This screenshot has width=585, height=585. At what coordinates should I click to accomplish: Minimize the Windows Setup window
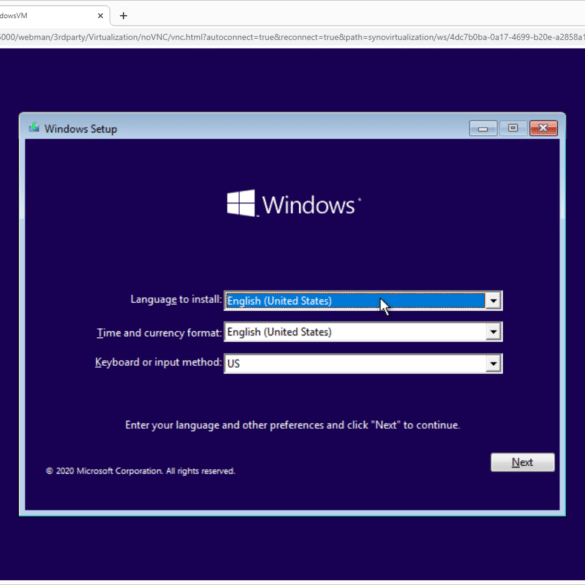(483, 129)
